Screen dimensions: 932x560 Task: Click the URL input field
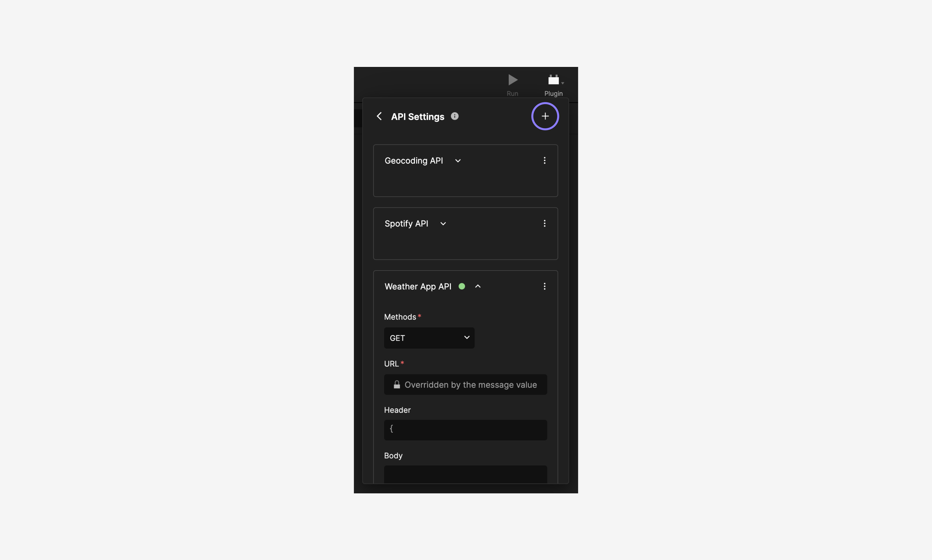coord(466,384)
